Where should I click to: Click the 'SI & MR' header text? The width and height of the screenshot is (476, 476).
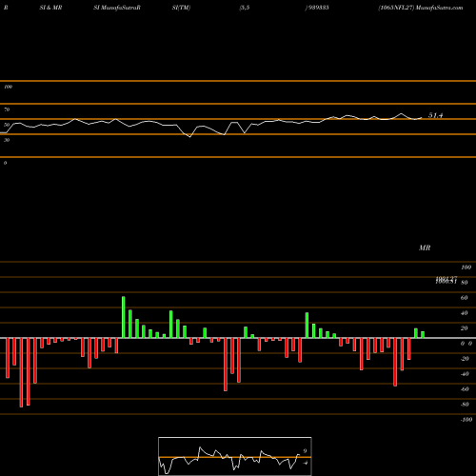[50, 8]
